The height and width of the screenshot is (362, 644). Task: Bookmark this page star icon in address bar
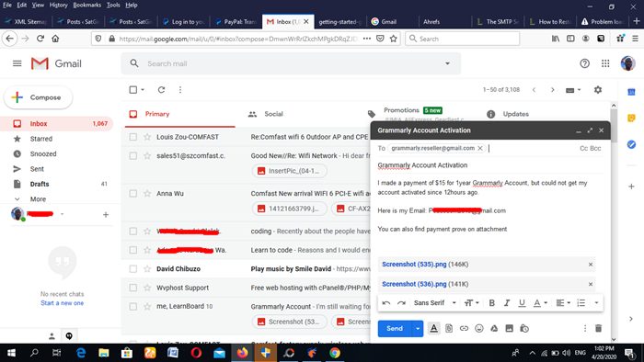(x=393, y=39)
